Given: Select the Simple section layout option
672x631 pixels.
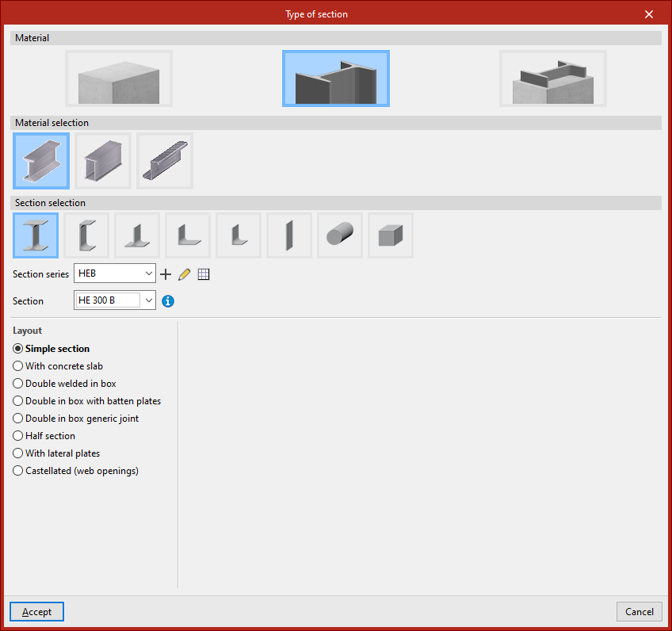Looking at the screenshot, I should (x=52, y=349).
